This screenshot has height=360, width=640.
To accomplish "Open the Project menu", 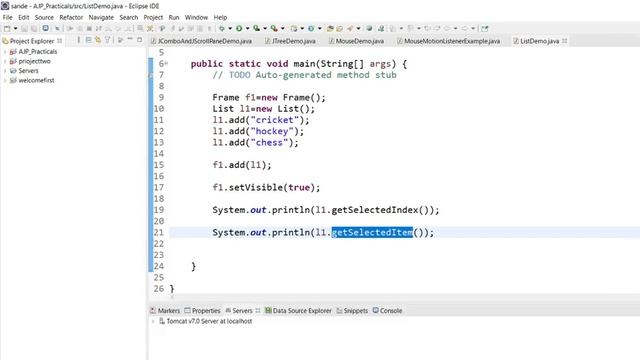I will pyautogui.click(x=153, y=18).
